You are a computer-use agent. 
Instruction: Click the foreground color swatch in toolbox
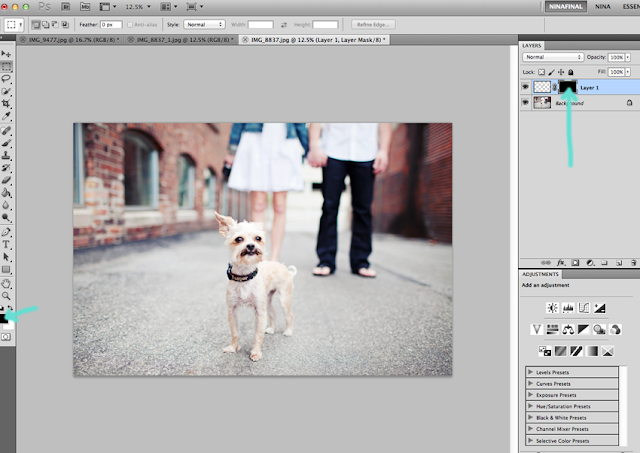[5, 318]
